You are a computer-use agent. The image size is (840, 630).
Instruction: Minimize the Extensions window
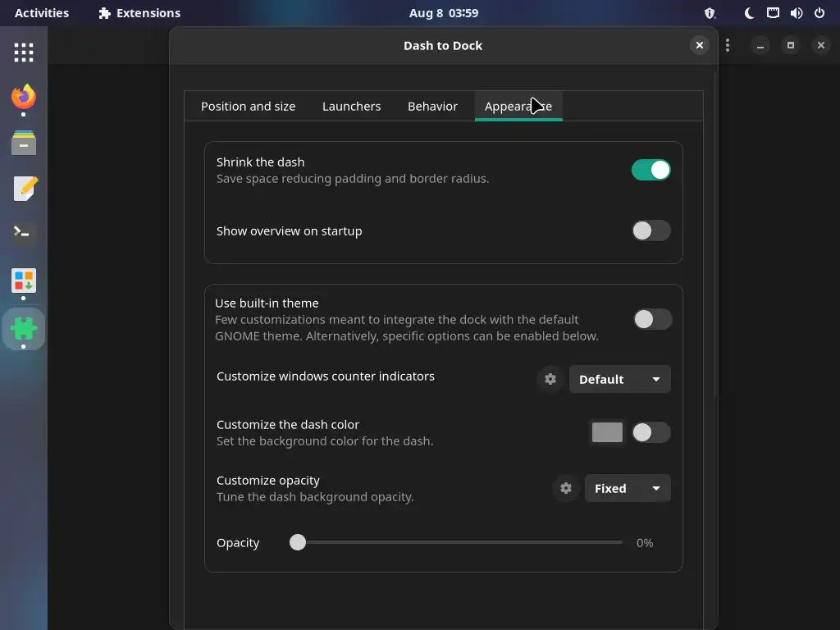click(x=760, y=46)
